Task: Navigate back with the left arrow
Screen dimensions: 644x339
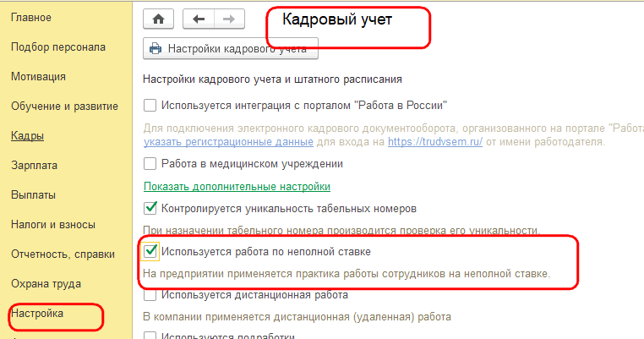Action: pyautogui.click(x=199, y=19)
